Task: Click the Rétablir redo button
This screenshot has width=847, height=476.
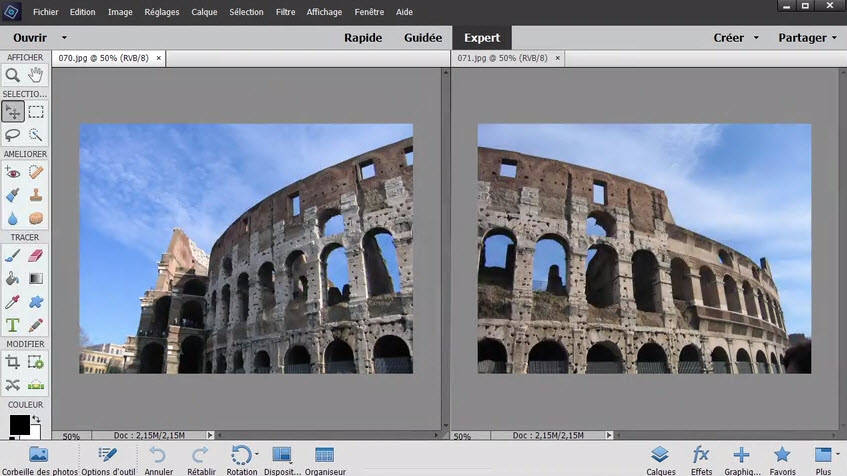Action: (x=201, y=461)
